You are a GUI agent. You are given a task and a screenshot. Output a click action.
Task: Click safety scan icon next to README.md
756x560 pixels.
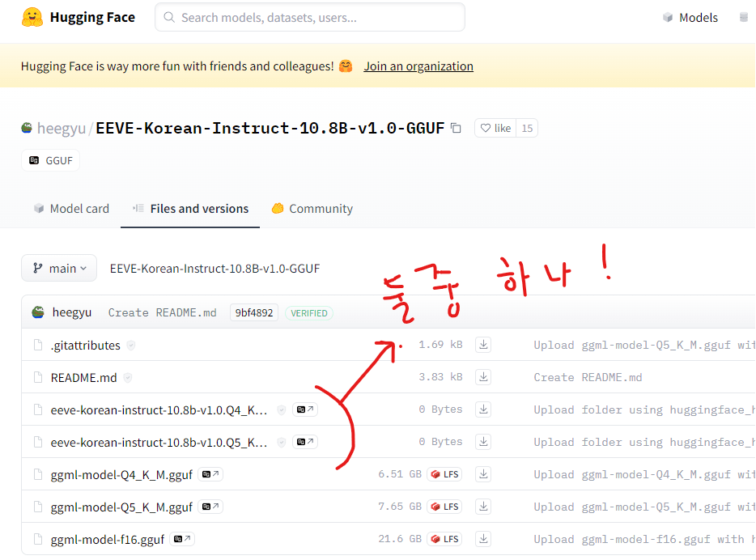pos(128,378)
